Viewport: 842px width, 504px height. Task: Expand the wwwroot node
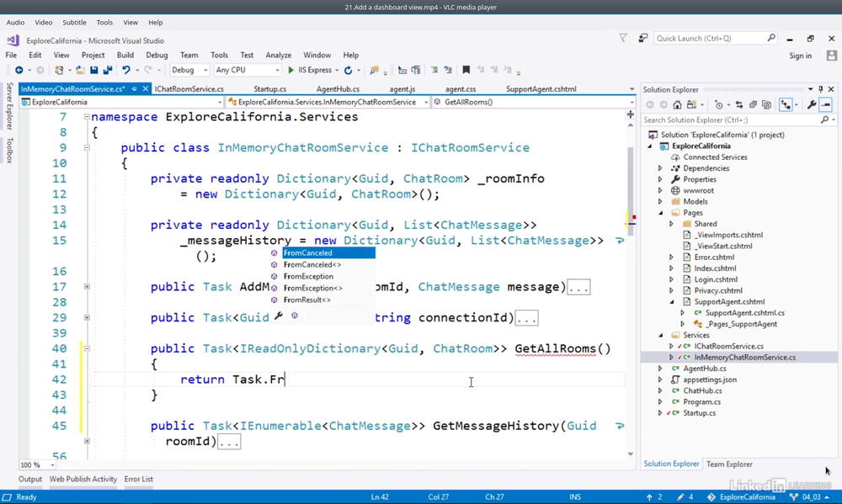(x=660, y=190)
